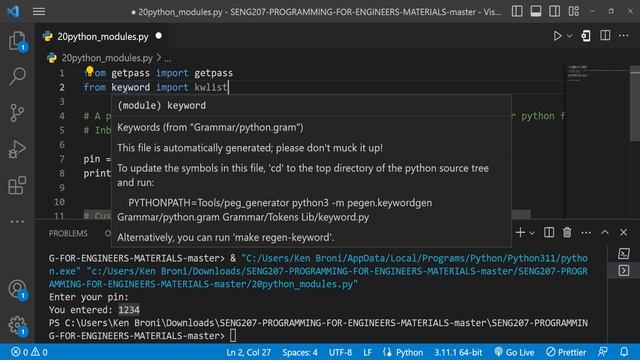Toggle bottom panel layout button

536,11
